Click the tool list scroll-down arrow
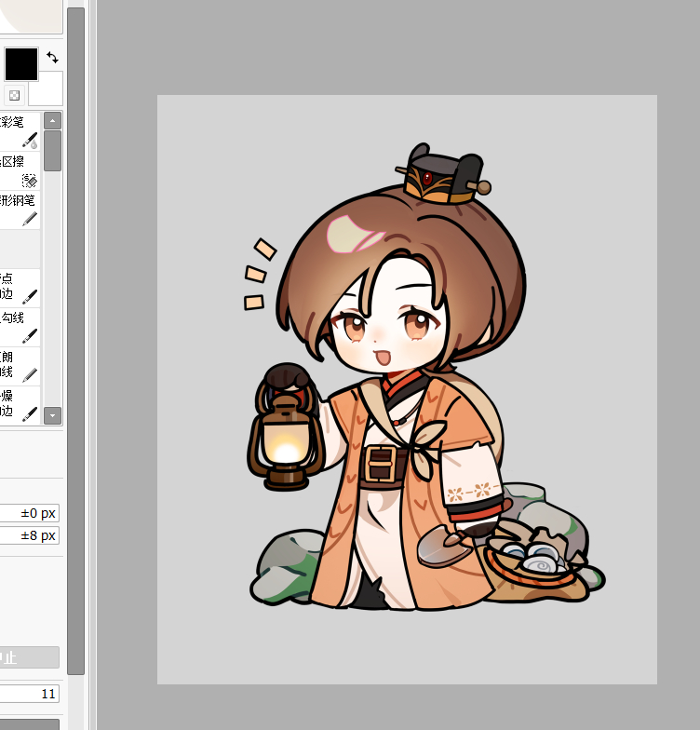Screen dimensions: 700x730 click(52, 415)
